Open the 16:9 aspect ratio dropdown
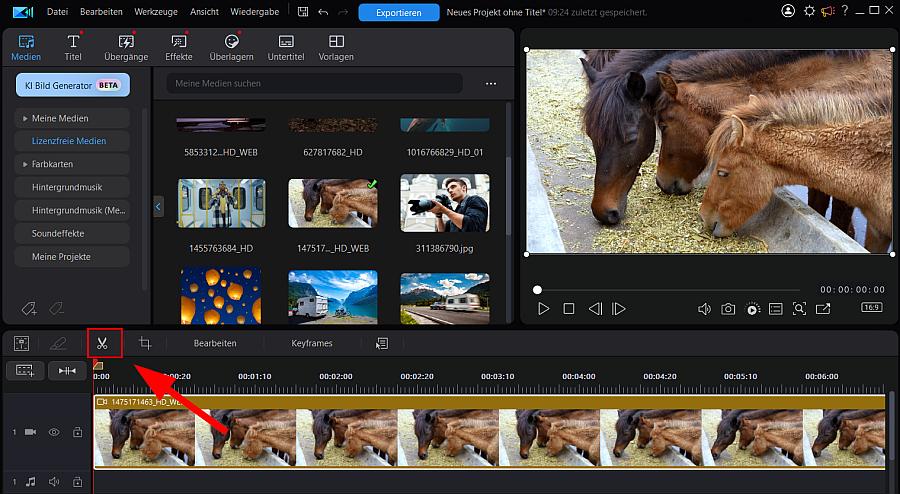Viewport: 900px width, 494px height. tap(872, 309)
